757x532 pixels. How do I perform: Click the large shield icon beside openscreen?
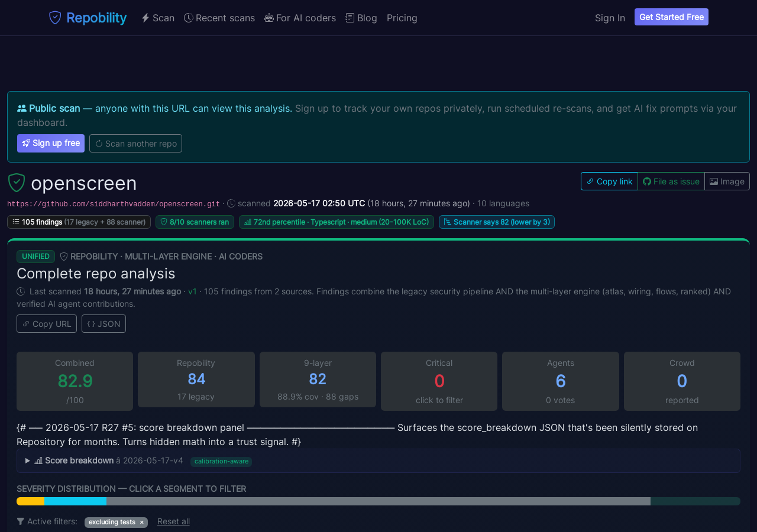pos(17,183)
